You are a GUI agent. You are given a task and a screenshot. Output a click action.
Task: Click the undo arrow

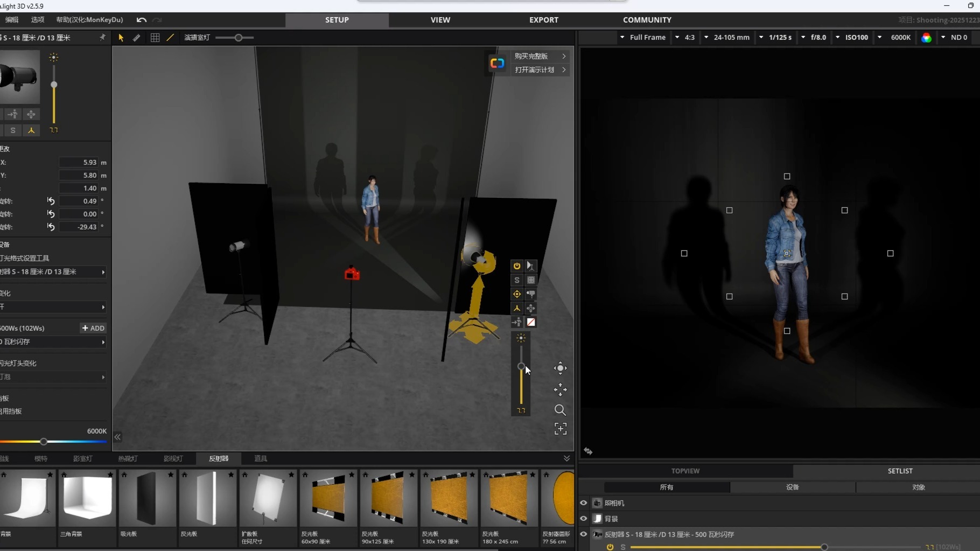[142, 20]
